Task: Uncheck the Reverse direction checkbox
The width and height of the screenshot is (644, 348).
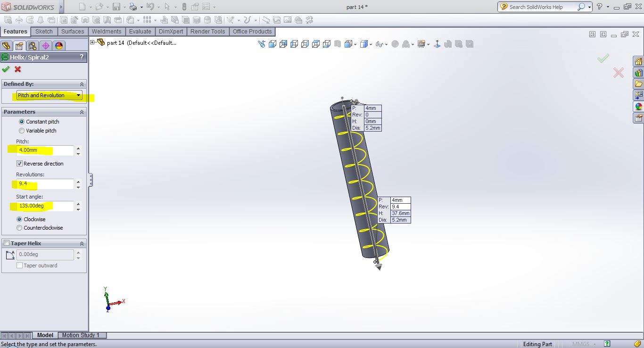Action: pyautogui.click(x=19, y=164)
